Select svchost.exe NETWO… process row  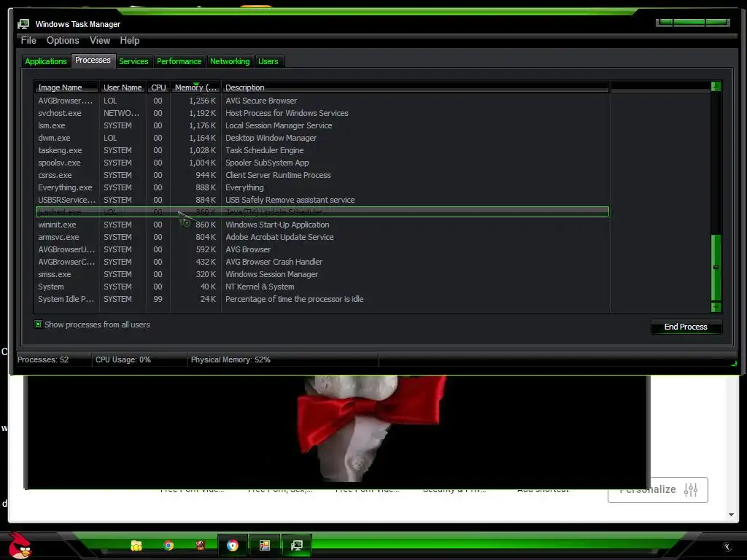click(322, 113)
